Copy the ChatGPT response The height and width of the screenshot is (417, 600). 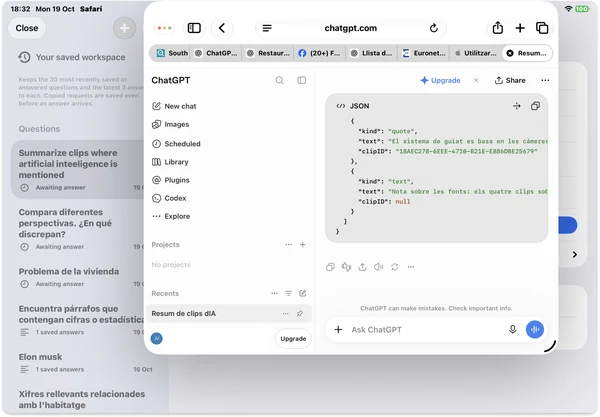click(x=330, y=267)
